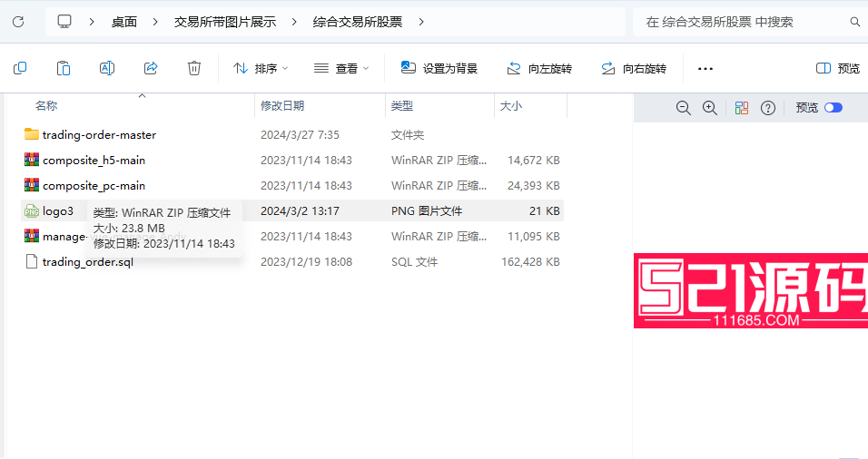868x459 pixels.
Task: Open the 查看 view dropdown
Action: 341,68
